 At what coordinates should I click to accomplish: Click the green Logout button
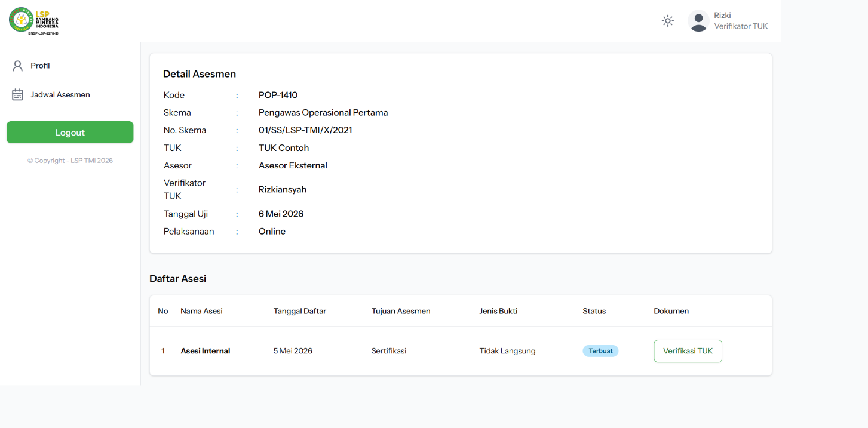(x=70, y=133)
